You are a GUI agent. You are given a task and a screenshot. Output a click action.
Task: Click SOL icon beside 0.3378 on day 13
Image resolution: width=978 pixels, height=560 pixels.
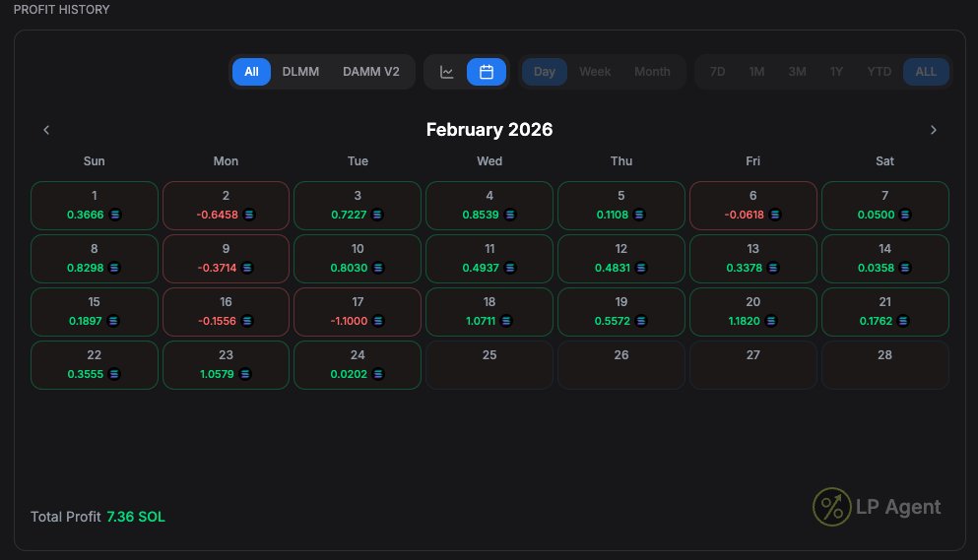(x=773, y=268)
